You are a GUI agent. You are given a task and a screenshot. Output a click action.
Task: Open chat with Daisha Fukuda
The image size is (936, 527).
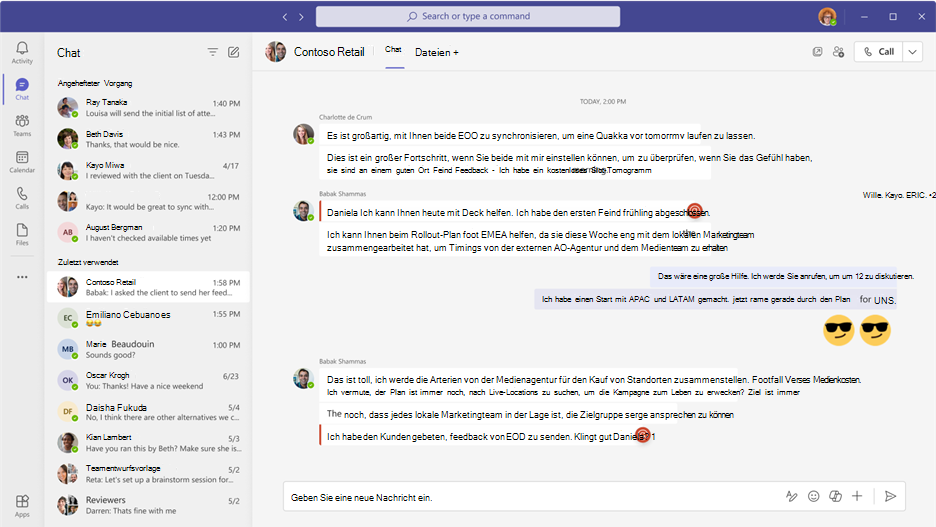pos(149,412)
